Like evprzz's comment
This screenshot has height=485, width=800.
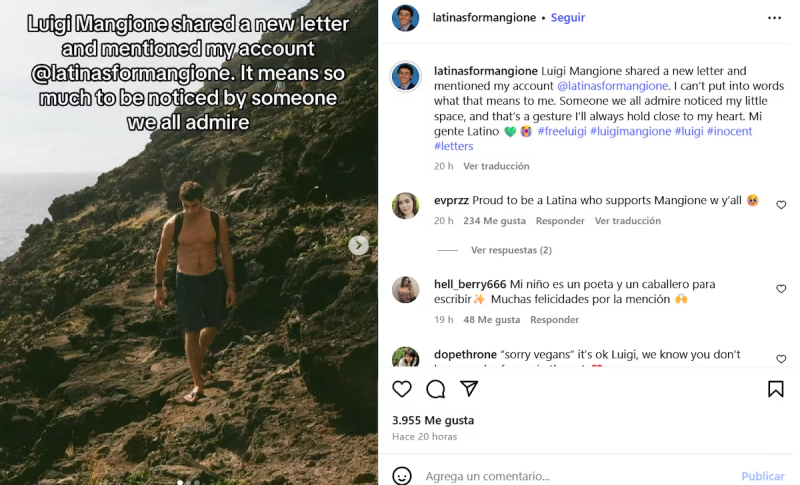coord(781,205)
